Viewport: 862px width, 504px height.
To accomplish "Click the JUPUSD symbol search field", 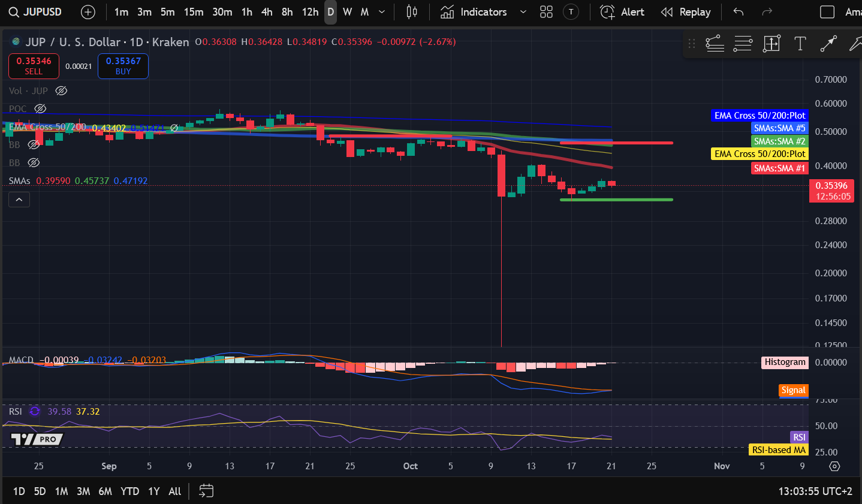I will pyautogui.click(x=35, y=12).
